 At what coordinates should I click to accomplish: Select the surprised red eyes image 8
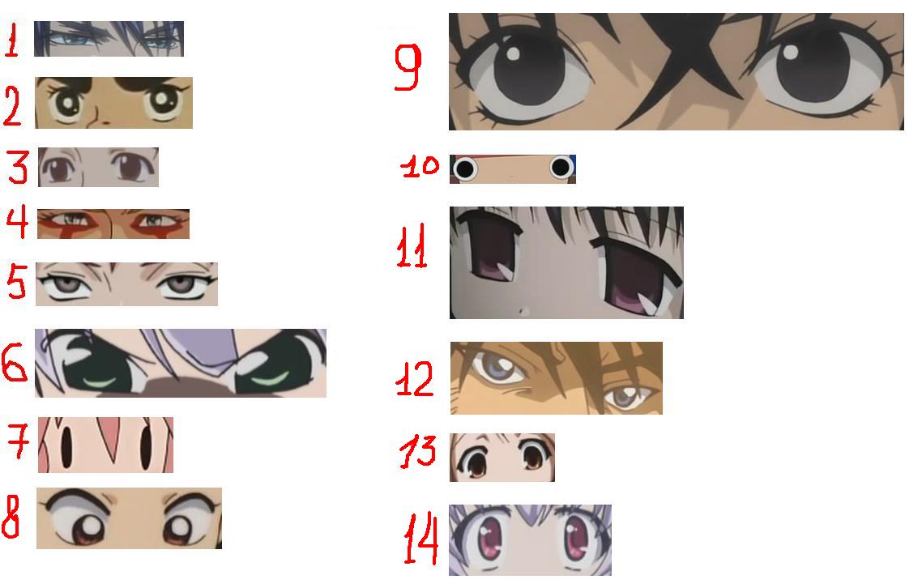[129, 518]
